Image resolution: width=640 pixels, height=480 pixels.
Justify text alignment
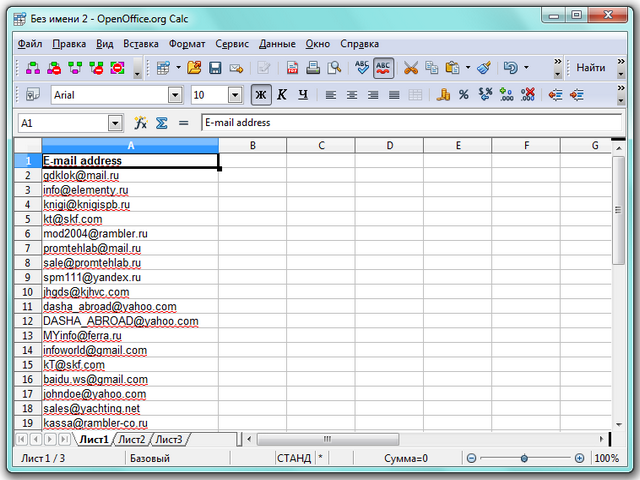[394, 95]
